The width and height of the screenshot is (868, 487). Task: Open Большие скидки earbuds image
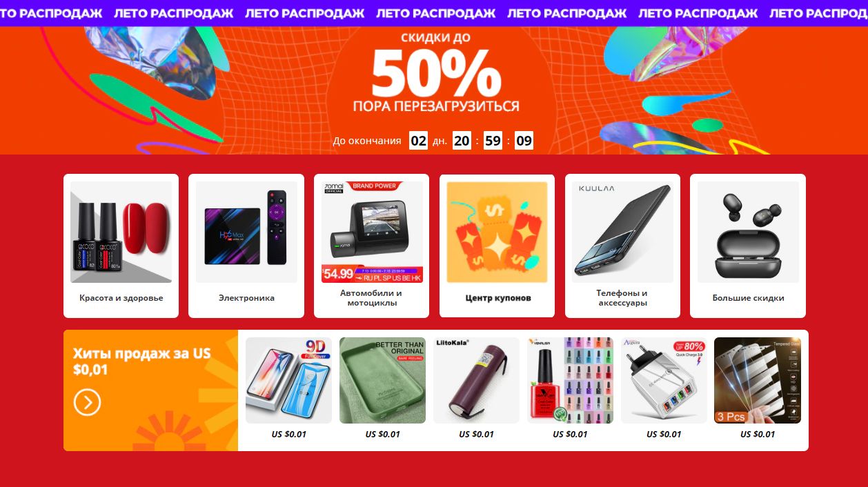pos(748,232)
